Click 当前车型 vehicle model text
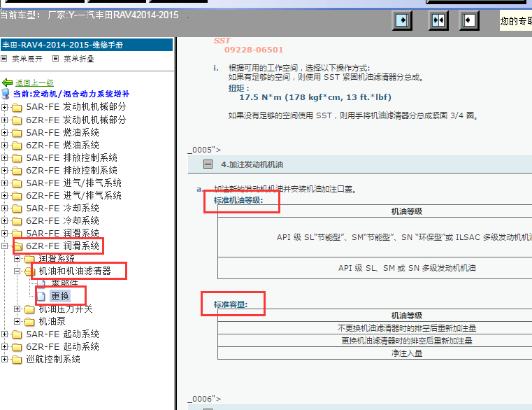This screenshot has height=410, width=532. pos(89,15)
